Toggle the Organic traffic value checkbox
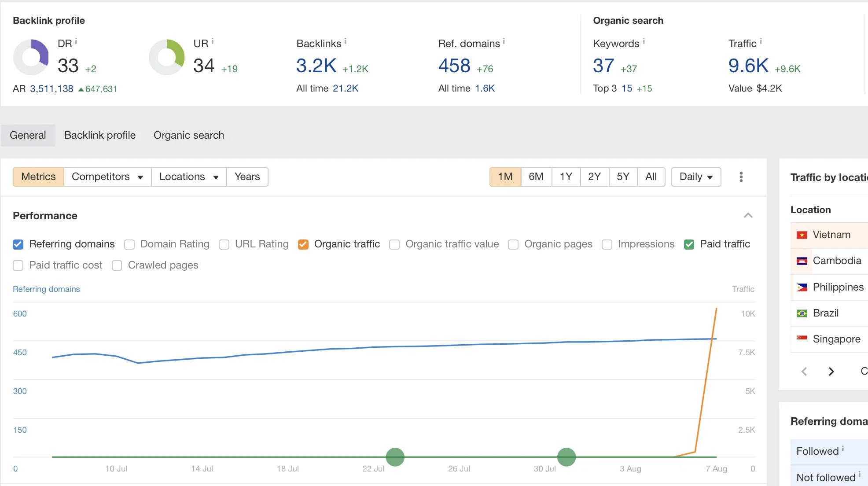Viewport: 868px width, 486px height. 394,244
